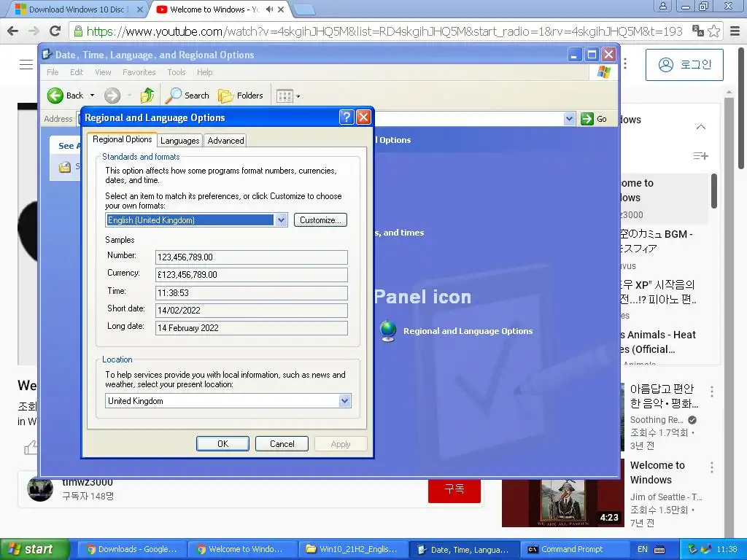Click the taskbar clock 11:38

tap(727, 549)
